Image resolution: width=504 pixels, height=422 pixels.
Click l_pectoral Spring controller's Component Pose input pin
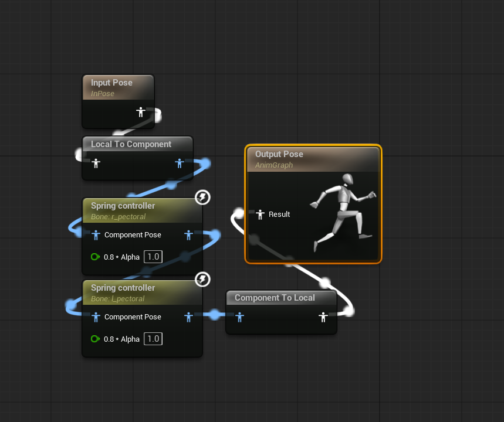(96, 317)
